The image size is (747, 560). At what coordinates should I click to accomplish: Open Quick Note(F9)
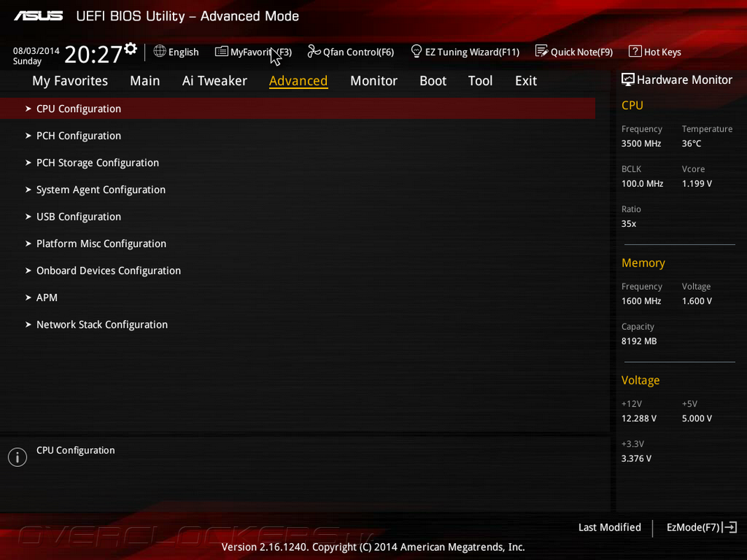coord(582,52)
